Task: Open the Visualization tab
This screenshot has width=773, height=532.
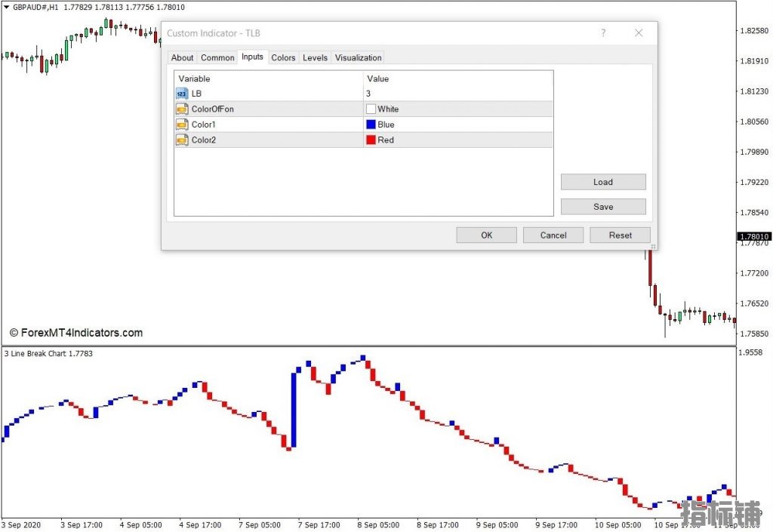Action: [359, 57]
